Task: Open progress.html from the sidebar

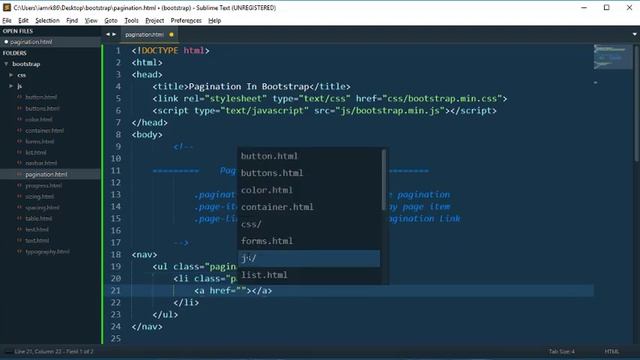Action: [44, 185]
